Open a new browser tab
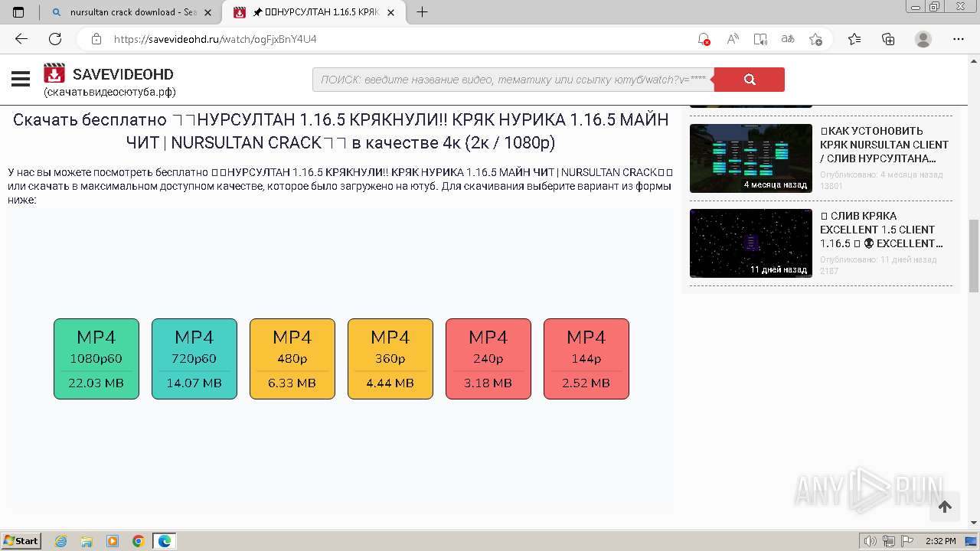This screenshot has height=551, width=980. (x=422, y=12)
